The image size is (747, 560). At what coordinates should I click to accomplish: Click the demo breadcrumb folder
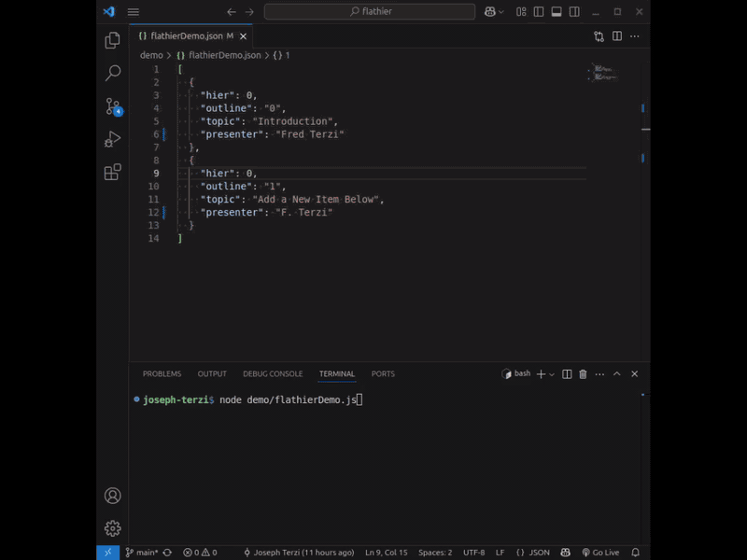[x=151, y=55]
